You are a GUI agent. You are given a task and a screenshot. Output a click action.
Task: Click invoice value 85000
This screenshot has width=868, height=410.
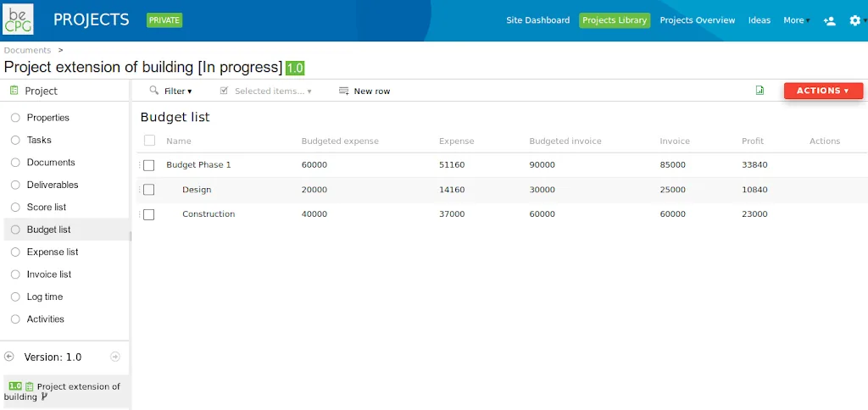pyautogui.click(x=672, y=165)
